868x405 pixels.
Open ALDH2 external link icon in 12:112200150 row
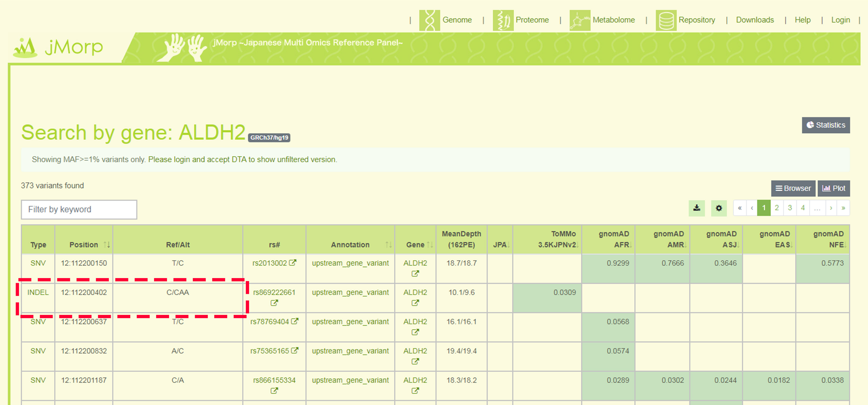tap(415, 274)
